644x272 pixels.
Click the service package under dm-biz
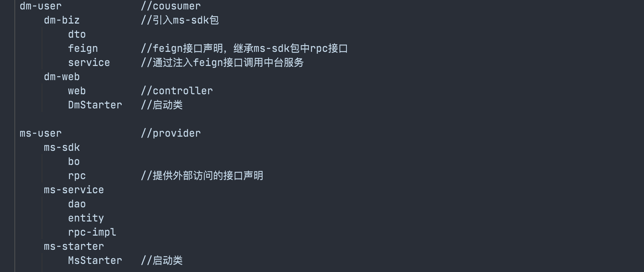point(89,63)
